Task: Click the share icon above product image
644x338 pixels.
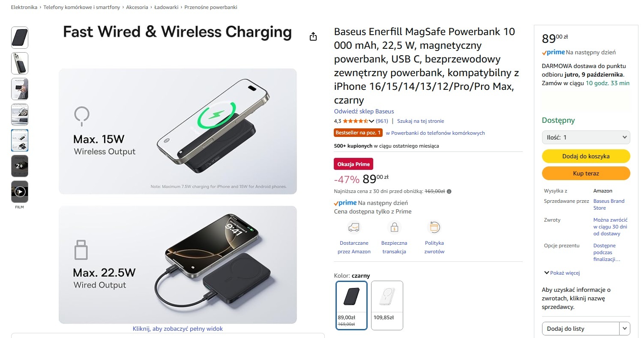Action: coord(313,37)
